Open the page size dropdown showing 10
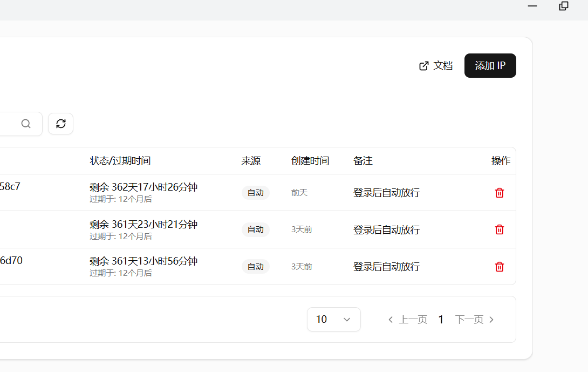 [x=334, y=320]
